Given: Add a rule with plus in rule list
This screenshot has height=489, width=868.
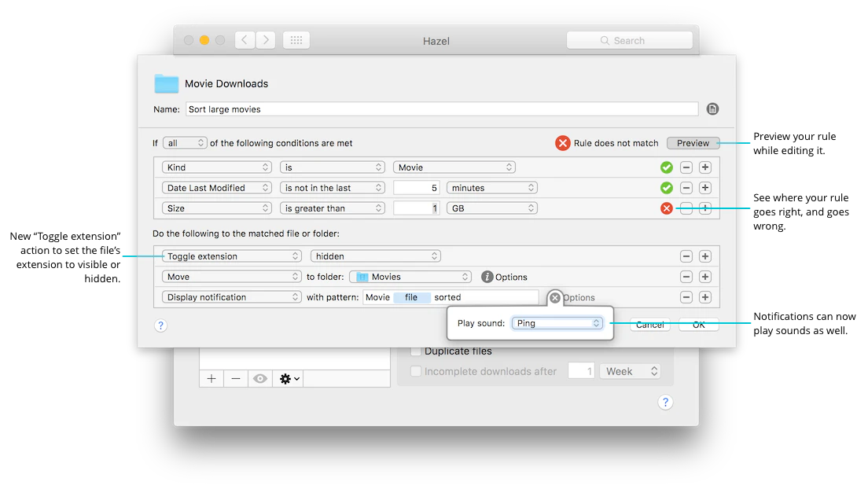Looking at the screenshot, I should 211,379.
